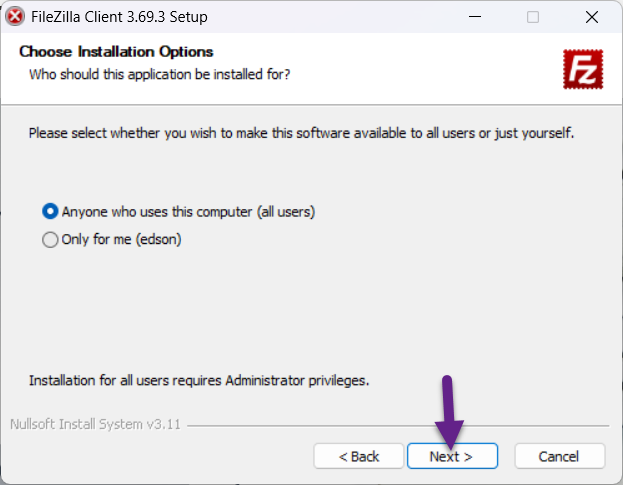Click the 'FileZilla Client 3.69.3 Setup' window title
This screenshot has height=485, width=623.
(119, 17)
